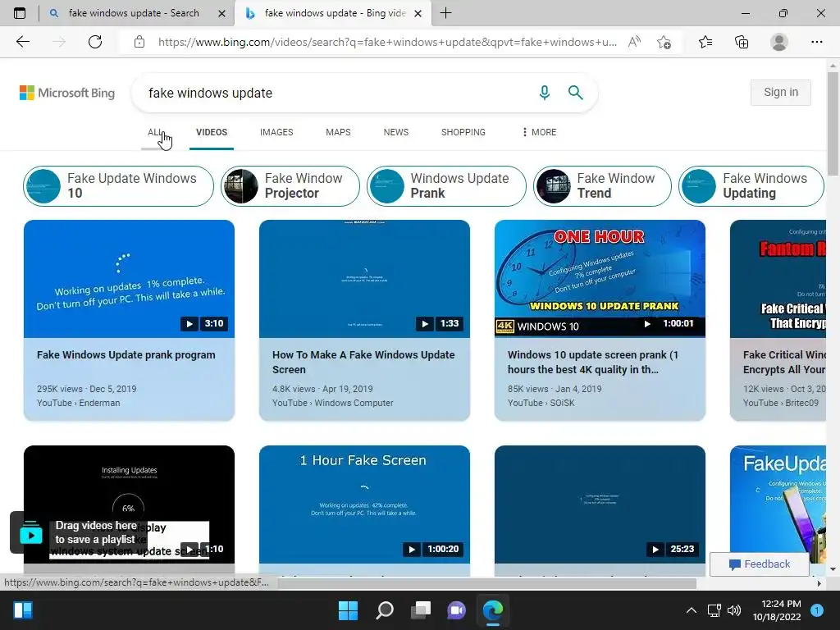840x630 pixels.
Task: Click the browser Back arrow
Action: point(22,42)
